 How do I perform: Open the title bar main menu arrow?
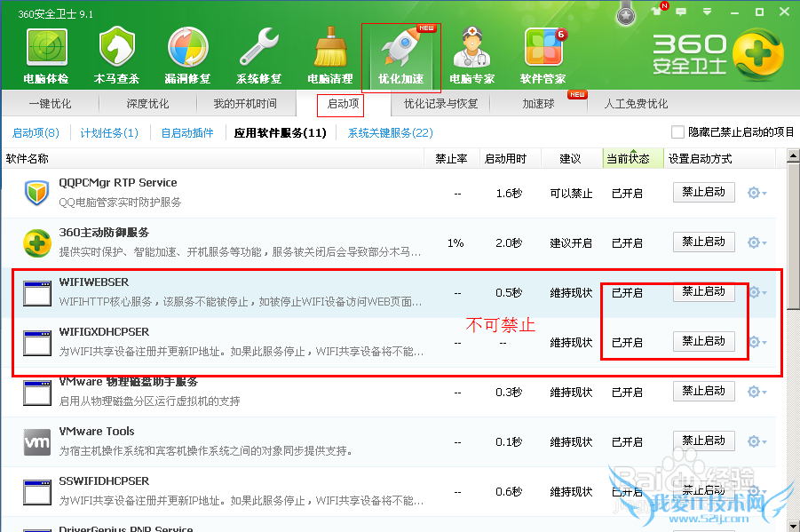(x=707, y=12)
